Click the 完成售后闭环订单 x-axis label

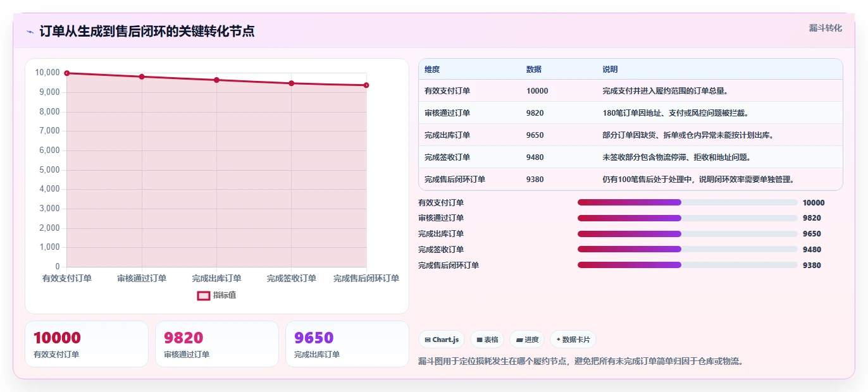(366, 279)
